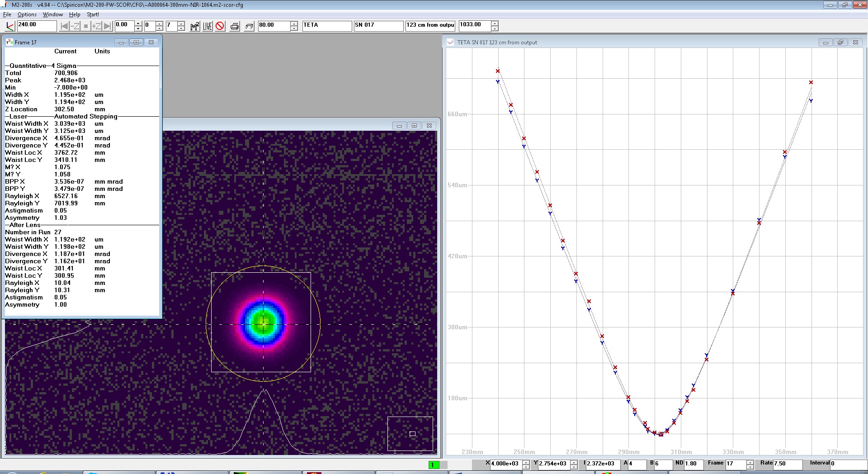Viewport: 868px width, 474px height.
Task: Click the Z Location value 302.50
Action: (64, 109)
